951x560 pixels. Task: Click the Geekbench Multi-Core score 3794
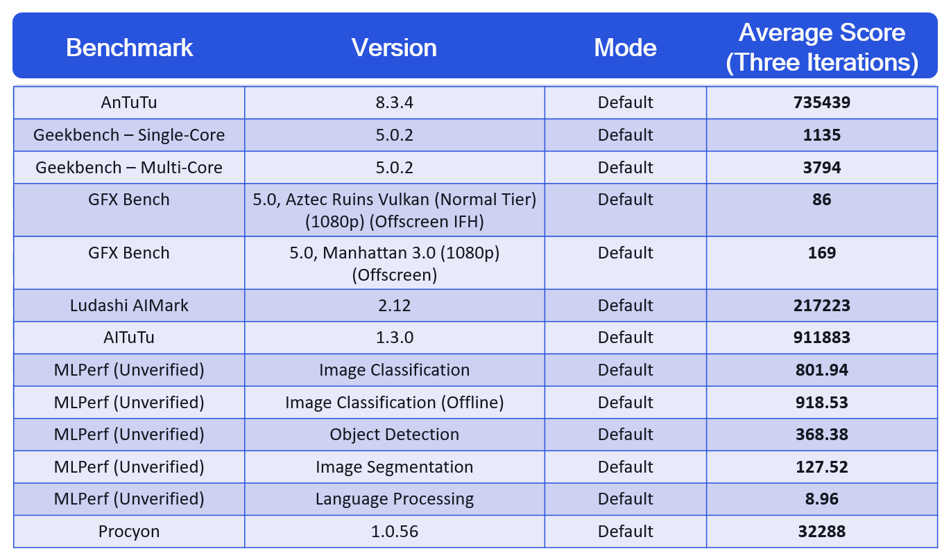tap(822, 167)
